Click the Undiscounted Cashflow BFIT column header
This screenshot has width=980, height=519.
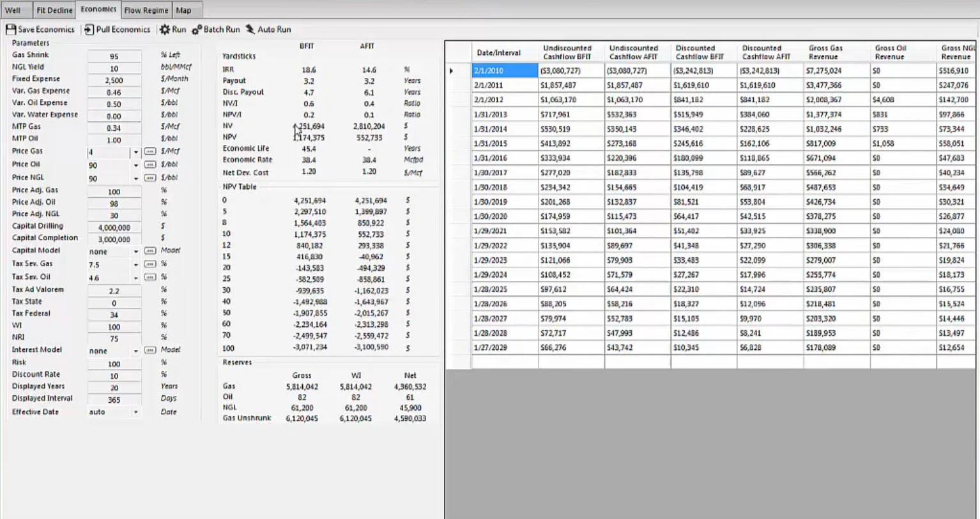[571, 52]
